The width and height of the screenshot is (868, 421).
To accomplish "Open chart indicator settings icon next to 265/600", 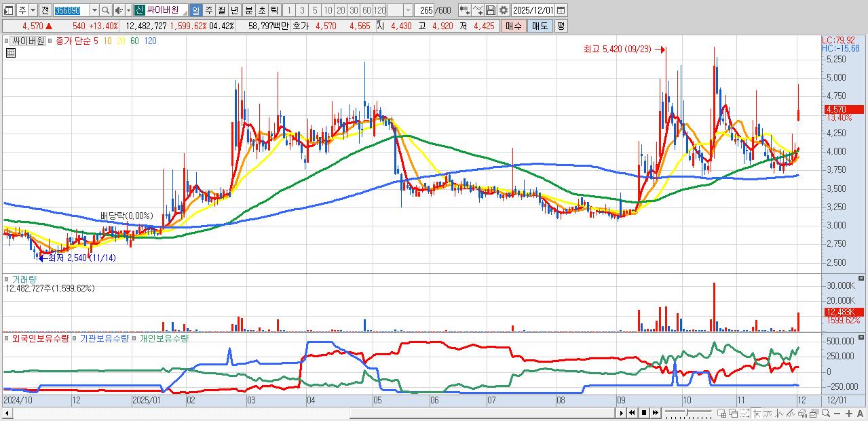I will tap(464, 10).
